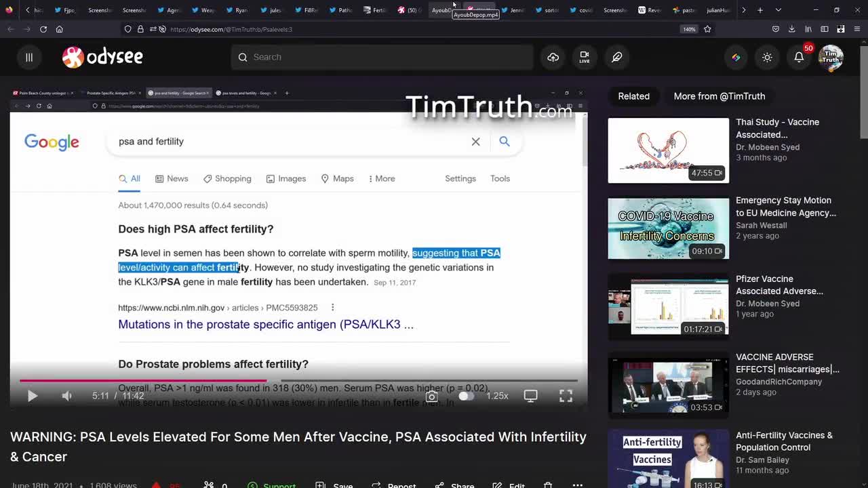Open the Sarah Westall channel link

click(x=761, y=225)
